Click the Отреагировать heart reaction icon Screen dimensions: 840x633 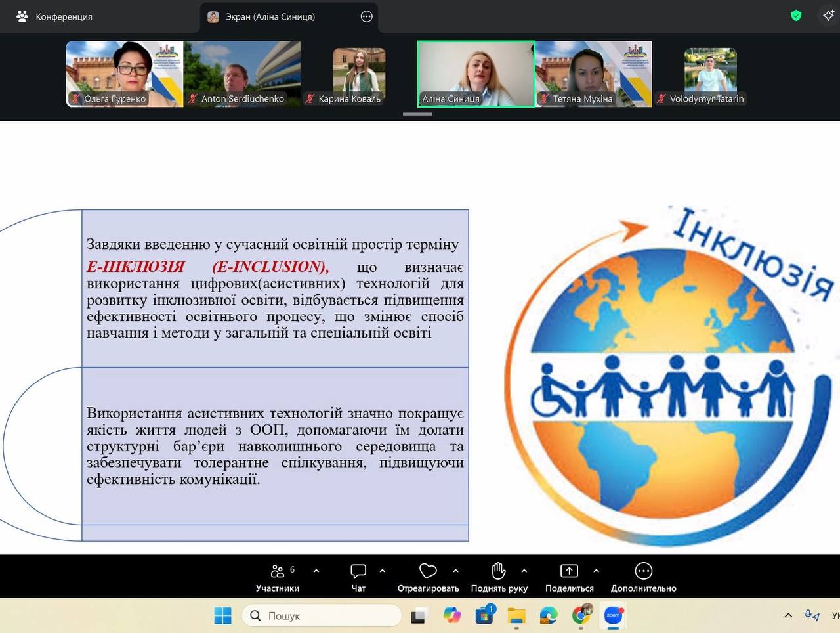[x=428, y=577]
